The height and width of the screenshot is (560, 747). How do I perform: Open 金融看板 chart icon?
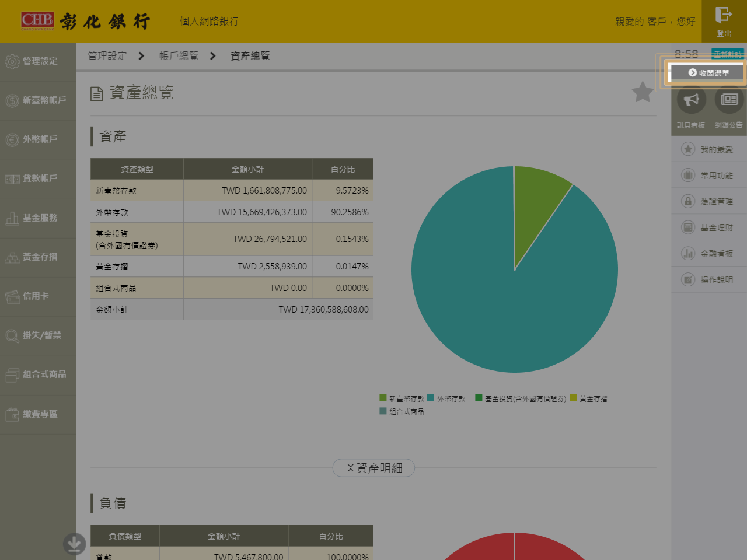point(688,254)
